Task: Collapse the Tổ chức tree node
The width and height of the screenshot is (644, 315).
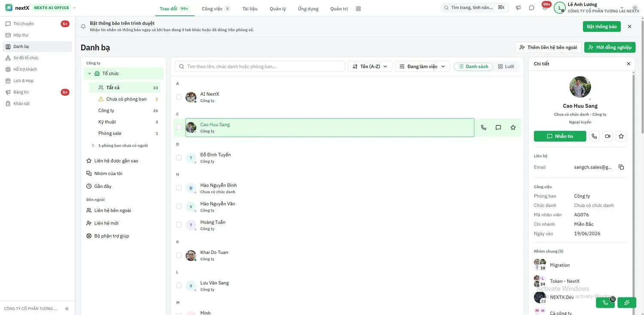Action: click(x=90, y=73)
